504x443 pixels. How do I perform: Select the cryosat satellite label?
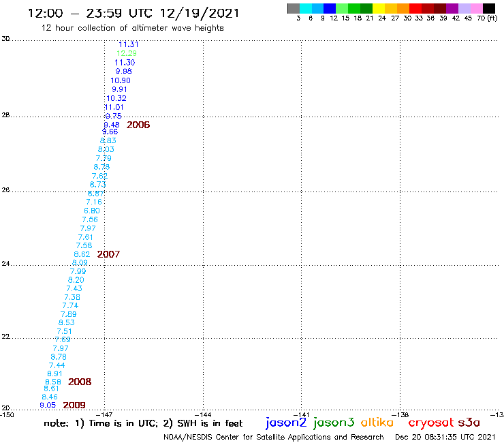tap(430, 423)
